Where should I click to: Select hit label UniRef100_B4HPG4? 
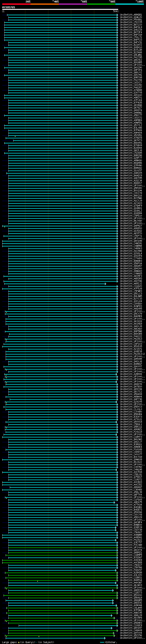coord(131,580)
